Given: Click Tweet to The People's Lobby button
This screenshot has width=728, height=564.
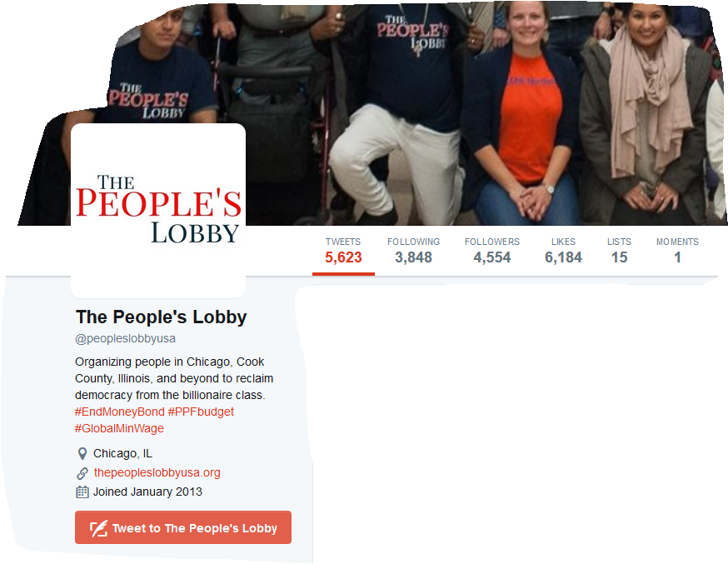Looking at the screenshot, I should [183, 528].
